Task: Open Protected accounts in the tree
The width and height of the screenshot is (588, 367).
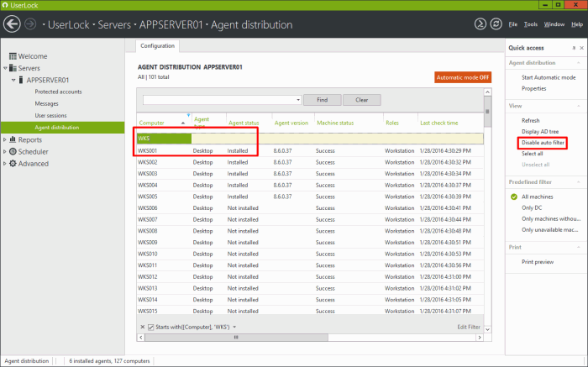Action: 58,92
